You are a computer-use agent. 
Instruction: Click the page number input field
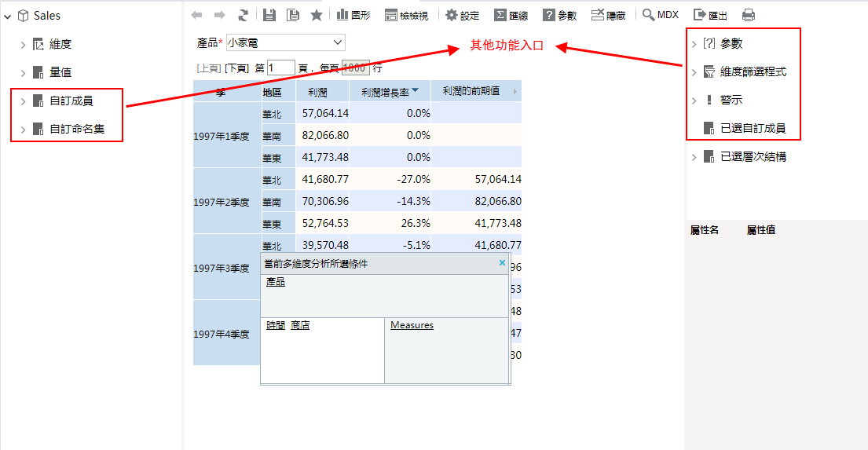pos(280,68)
